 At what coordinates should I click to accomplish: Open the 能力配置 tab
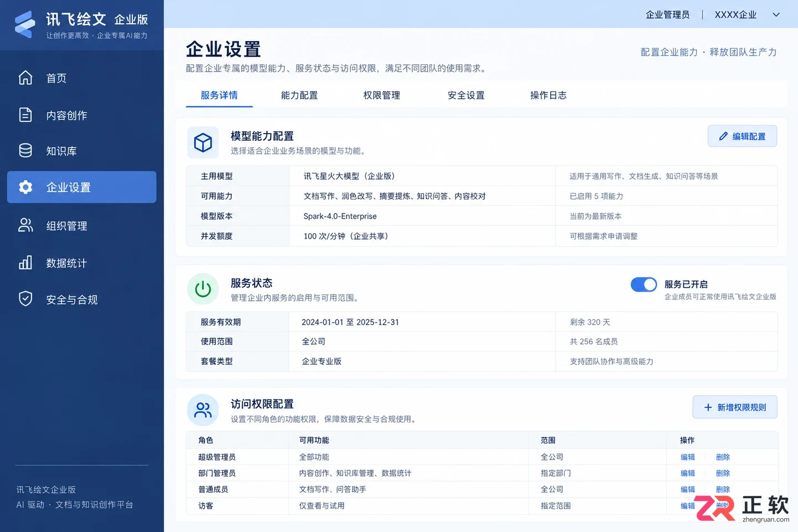click(x=299, y=95)
